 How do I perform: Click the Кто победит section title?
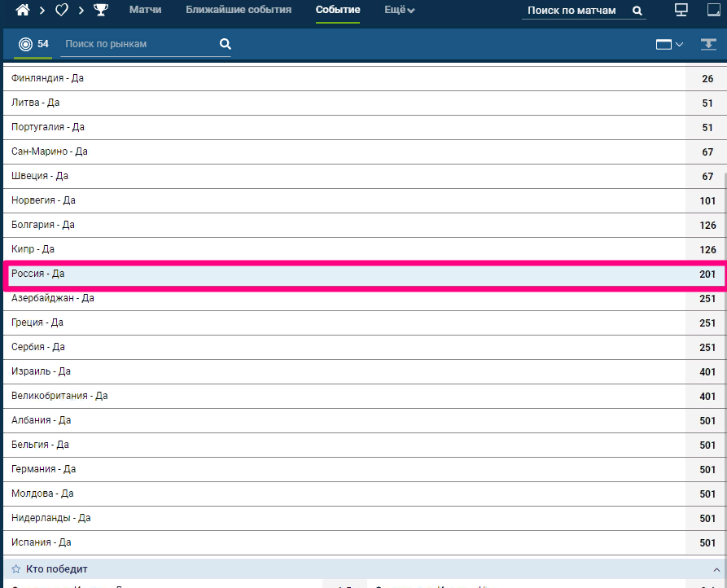[56, 569]
